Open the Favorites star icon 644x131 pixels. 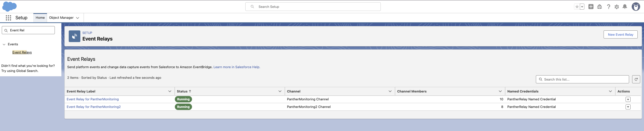pos(577,7)
